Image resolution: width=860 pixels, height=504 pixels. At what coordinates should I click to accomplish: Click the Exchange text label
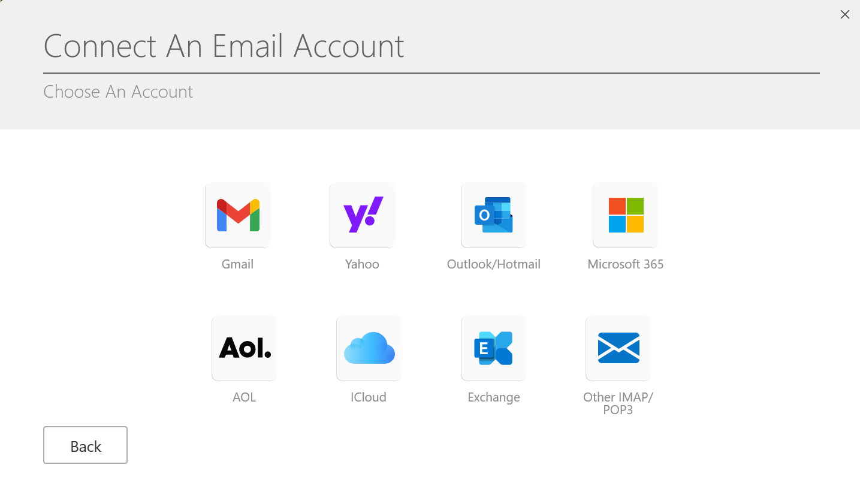tap(494, 397)
